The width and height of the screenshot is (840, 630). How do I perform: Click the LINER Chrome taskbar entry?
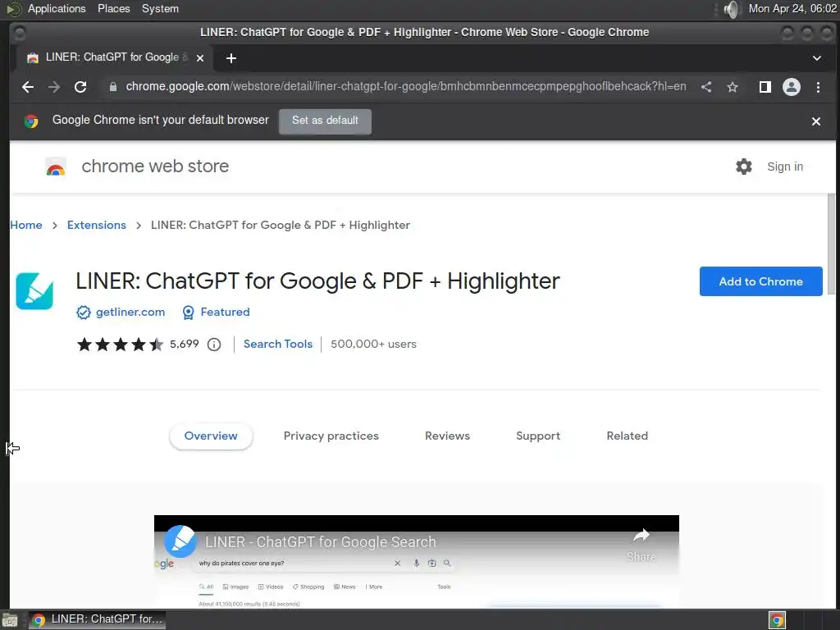coord(97,620)
